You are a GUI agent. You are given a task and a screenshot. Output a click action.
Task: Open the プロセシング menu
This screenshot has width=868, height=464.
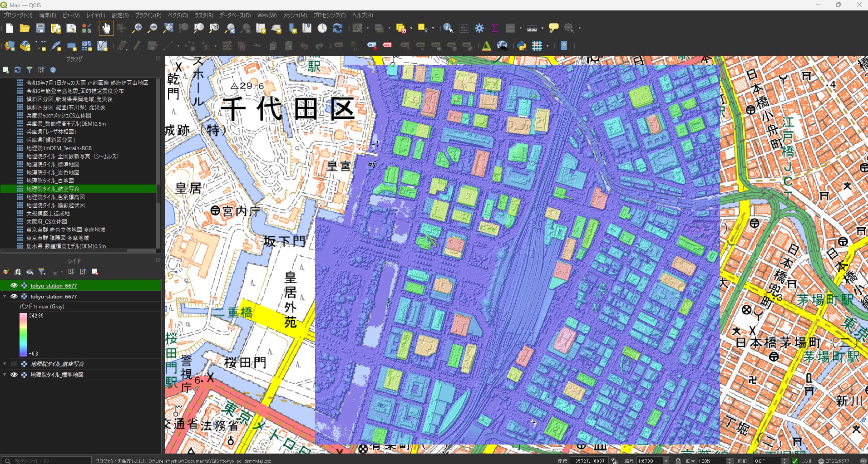(330, 15)
